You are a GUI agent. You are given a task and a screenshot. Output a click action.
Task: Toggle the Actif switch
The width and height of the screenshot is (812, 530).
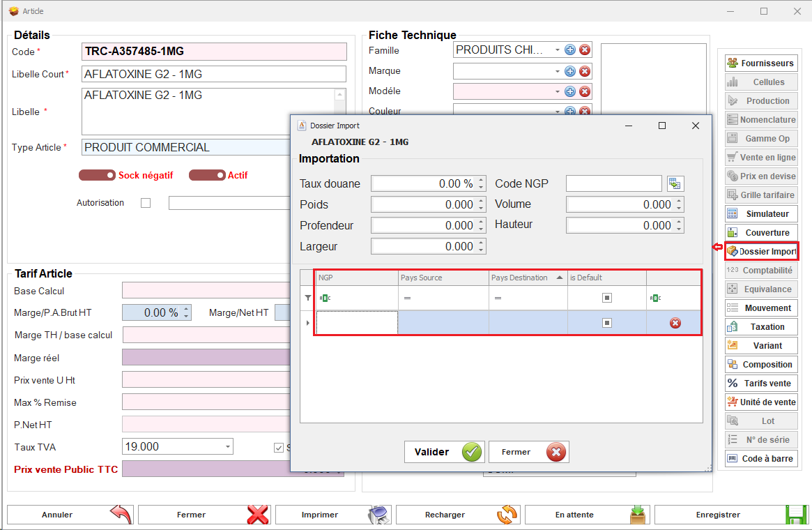[x=207, y=176]
